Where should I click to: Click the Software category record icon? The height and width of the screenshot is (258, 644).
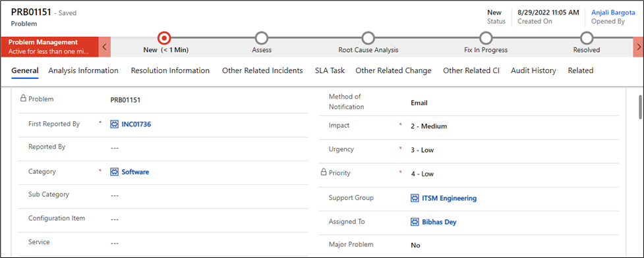pyautogui.click(x=114, y=172)
